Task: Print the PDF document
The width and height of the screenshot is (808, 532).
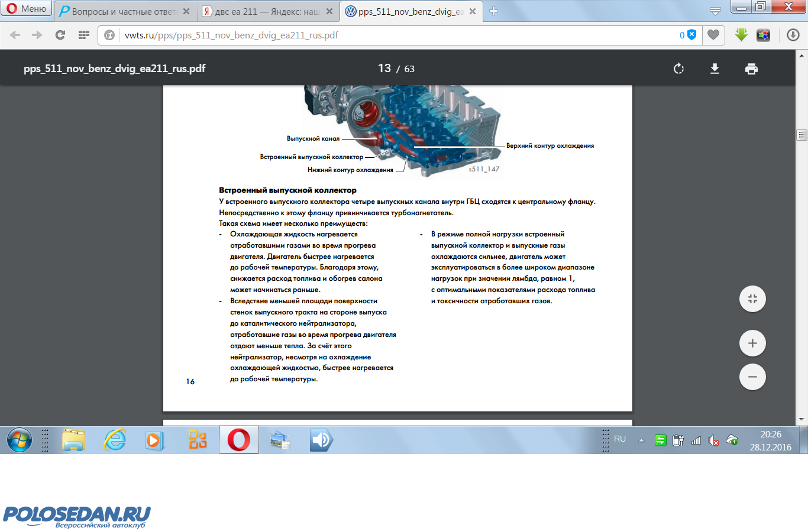Action: tap(751, 69)
